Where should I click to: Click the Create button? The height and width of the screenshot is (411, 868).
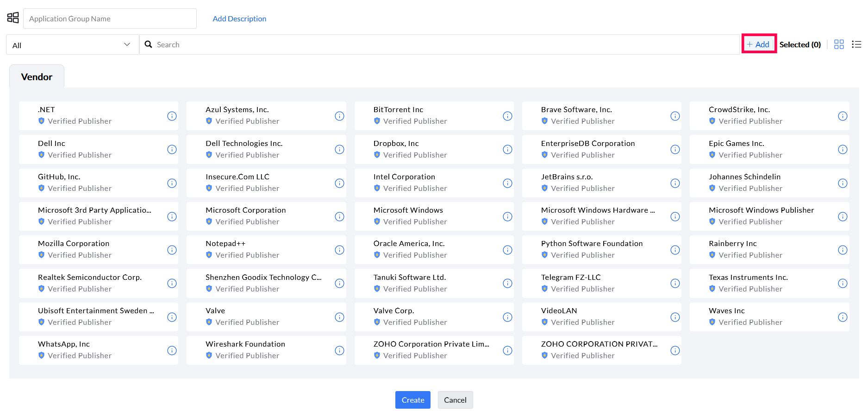pyautogui.click(x=412, y=400)
